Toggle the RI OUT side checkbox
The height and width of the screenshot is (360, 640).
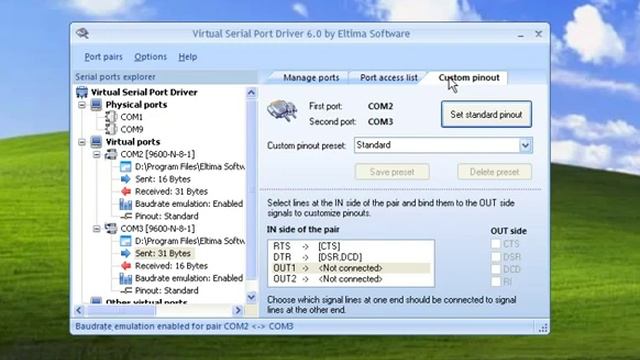coord(496,282)
